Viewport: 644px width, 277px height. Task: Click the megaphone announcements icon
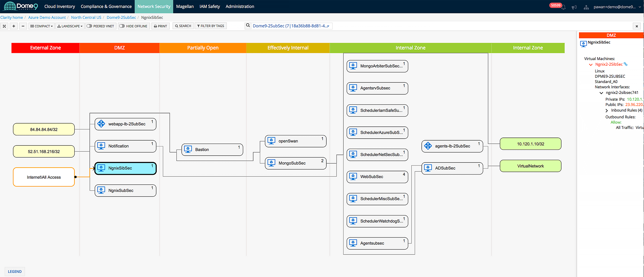[574, 7]
